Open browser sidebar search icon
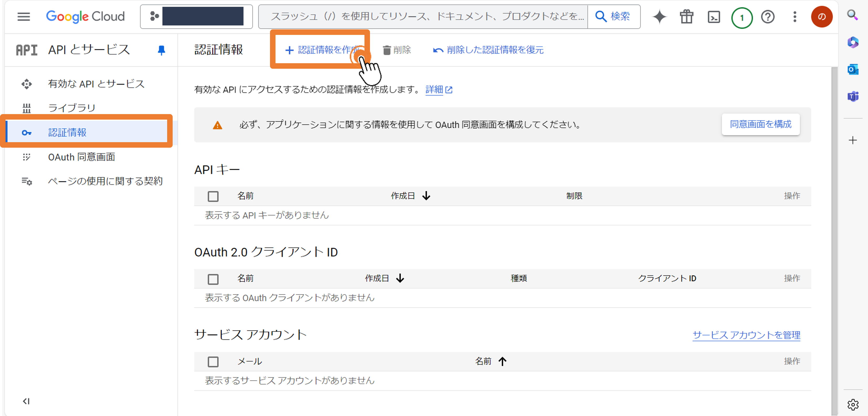This screenshot has height=416, width=868. pyautogui.click(x=853, y=15)
